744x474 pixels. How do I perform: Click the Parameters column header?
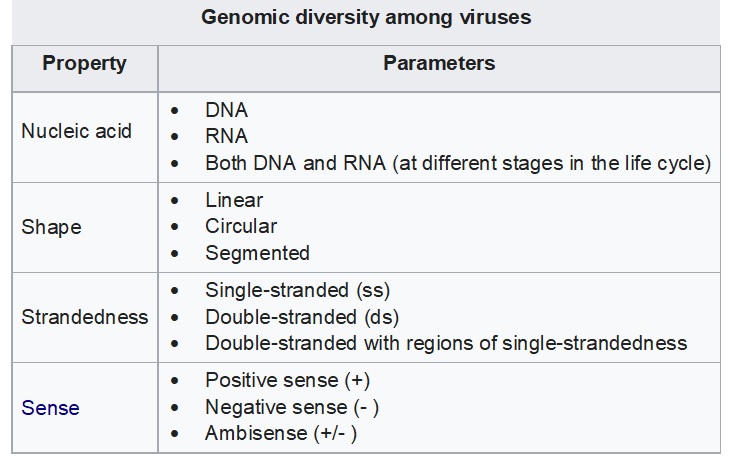tap(439, 64)
